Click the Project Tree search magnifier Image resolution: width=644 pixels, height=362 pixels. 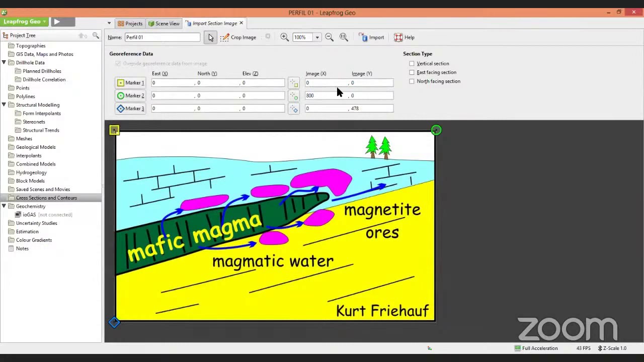click(96, 35)
